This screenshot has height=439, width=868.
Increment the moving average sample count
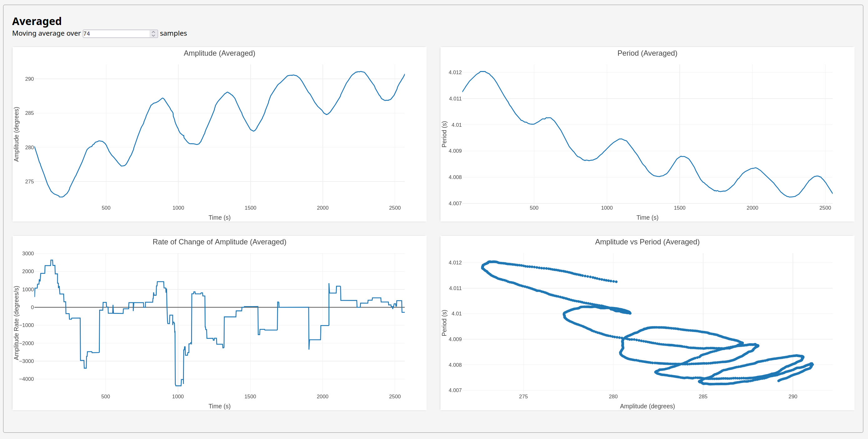coord(154,32)
